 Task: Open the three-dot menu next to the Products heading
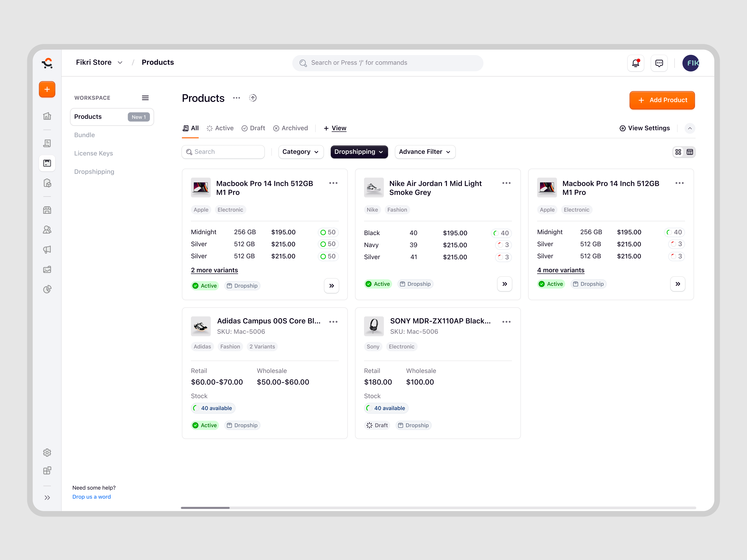pyautogui.click(x=236, y=98)
